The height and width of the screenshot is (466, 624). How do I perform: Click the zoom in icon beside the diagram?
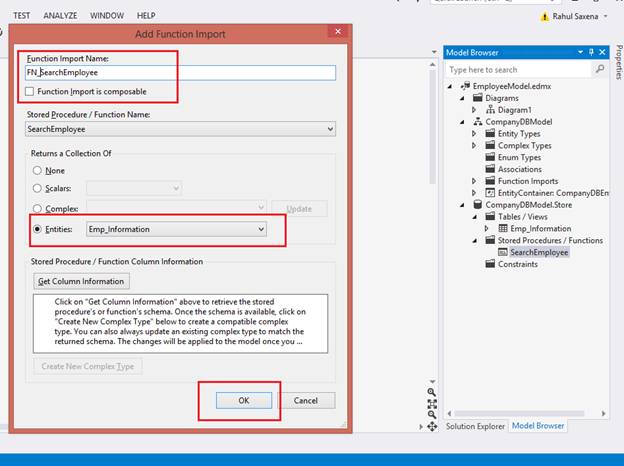432,392
